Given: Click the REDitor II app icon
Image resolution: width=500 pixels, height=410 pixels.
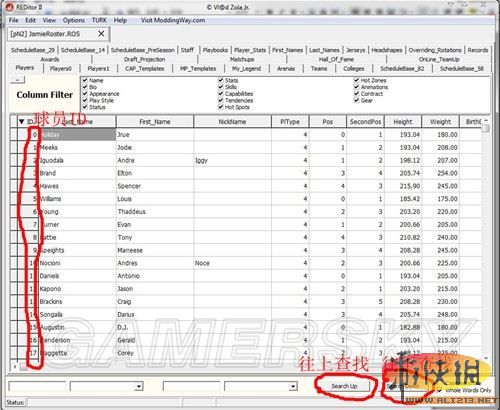Looking at the screenshot, I should (x=10, y=7).
